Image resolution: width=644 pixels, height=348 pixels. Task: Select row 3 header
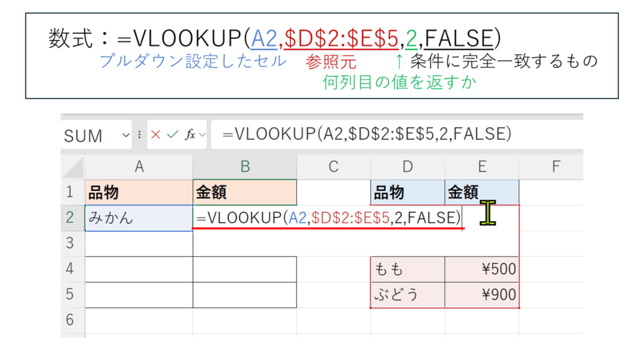coord(71,243)
